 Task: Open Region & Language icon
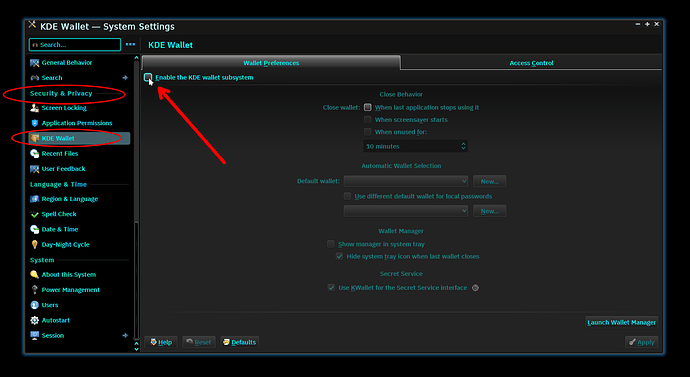34,199
